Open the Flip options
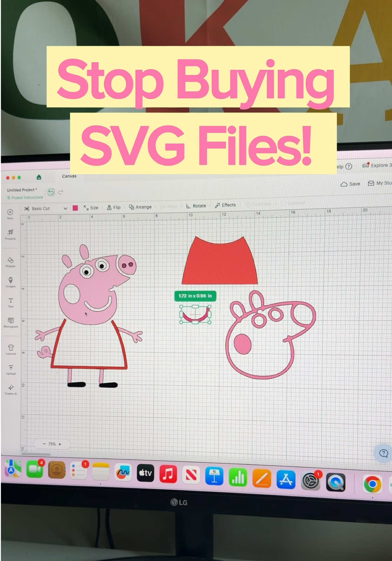Image resolution: width=392 pixels, height=561 pixels. click(114, 207)
